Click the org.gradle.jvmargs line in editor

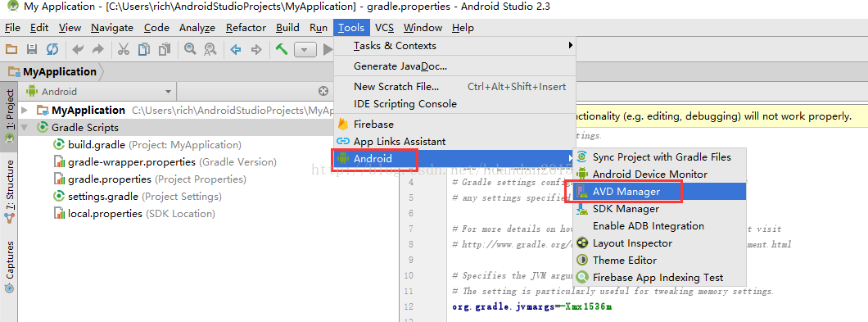tap(532, 306)
